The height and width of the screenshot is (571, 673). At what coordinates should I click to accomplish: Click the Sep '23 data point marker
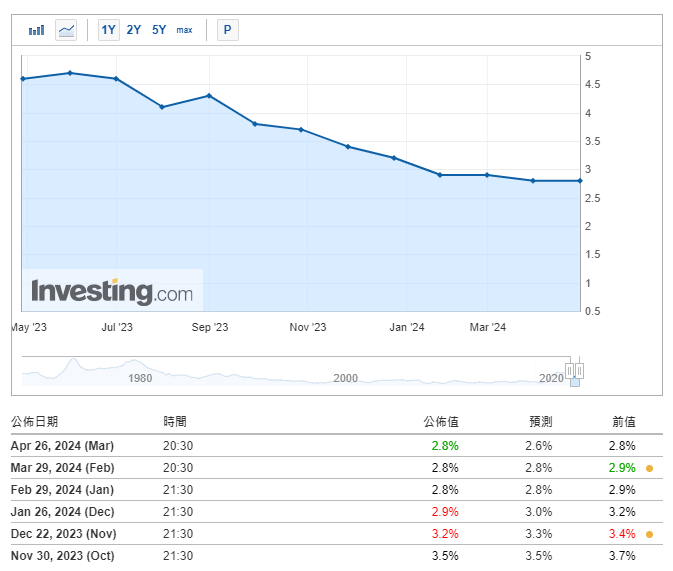point(208,96)
